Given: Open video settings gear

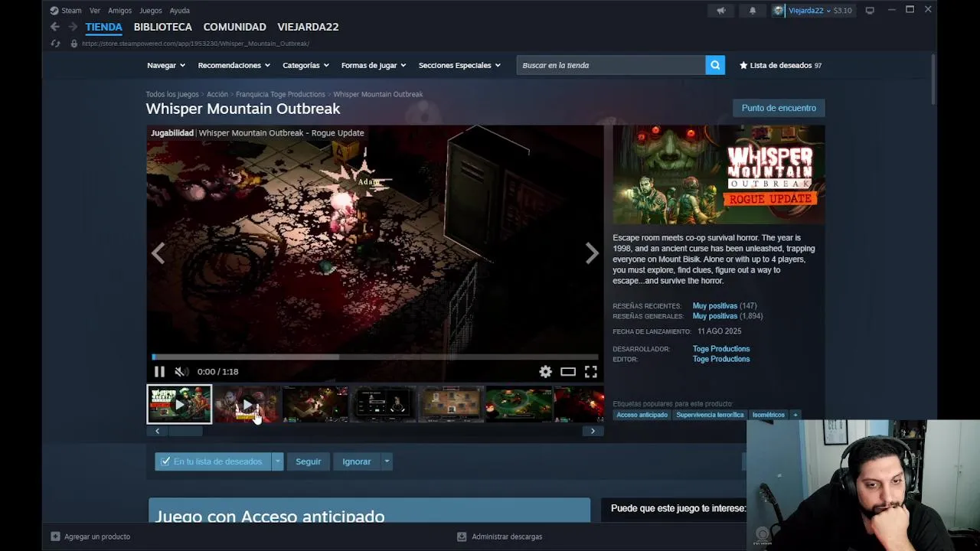Looking at the screenshot, I should pyautogui.click(x=545, y=372).
